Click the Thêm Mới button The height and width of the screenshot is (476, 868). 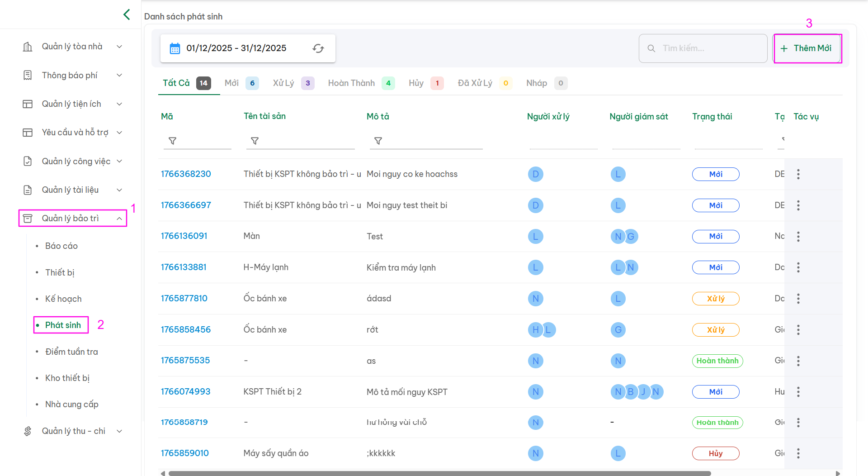click(x=807, y=48)
